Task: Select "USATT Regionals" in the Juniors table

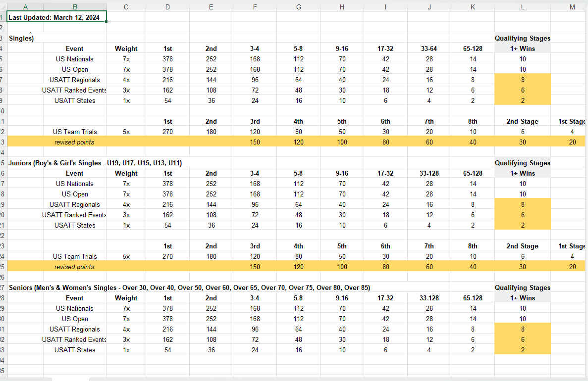Action: pyautogui.click(x=75, y=204)
